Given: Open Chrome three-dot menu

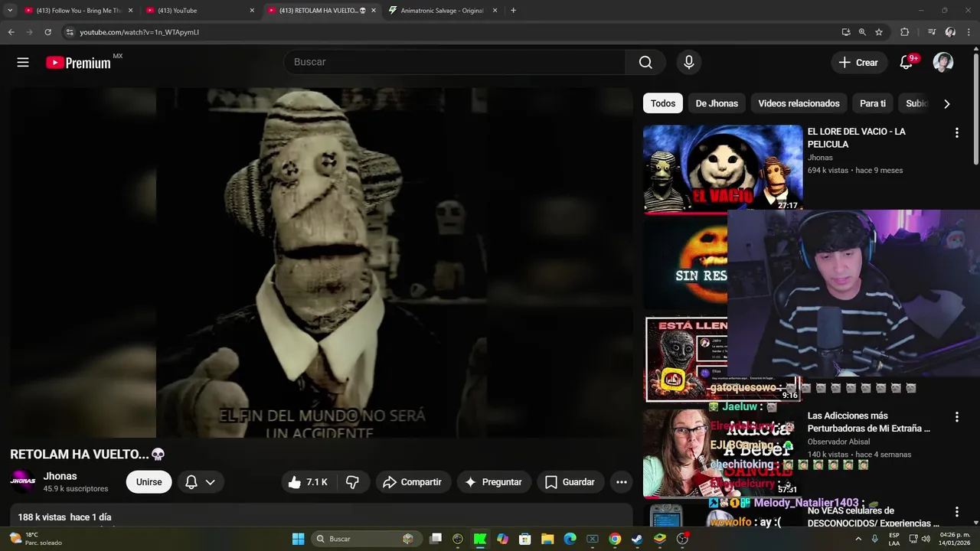Looking at the screenshot, I should (x=969, y=32).
